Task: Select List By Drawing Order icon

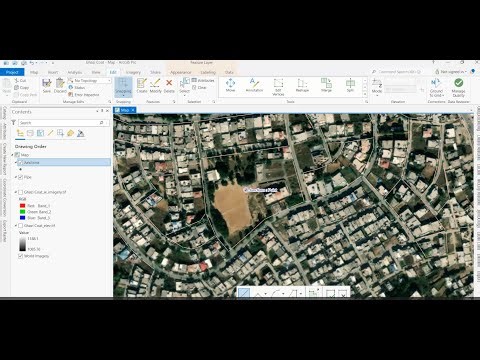Action: (20, 133)
